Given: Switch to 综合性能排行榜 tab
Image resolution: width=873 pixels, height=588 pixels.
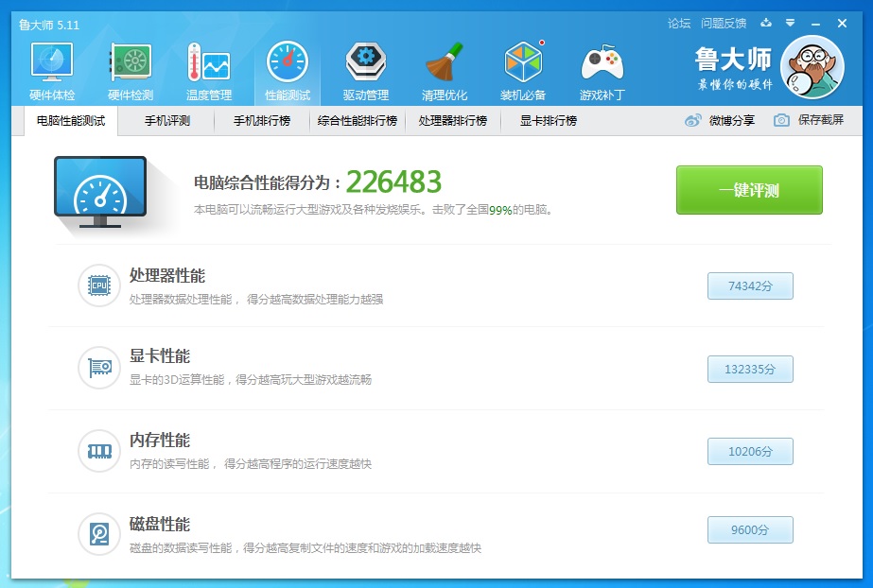Looking at the screenshot, I should pos(357,121).
